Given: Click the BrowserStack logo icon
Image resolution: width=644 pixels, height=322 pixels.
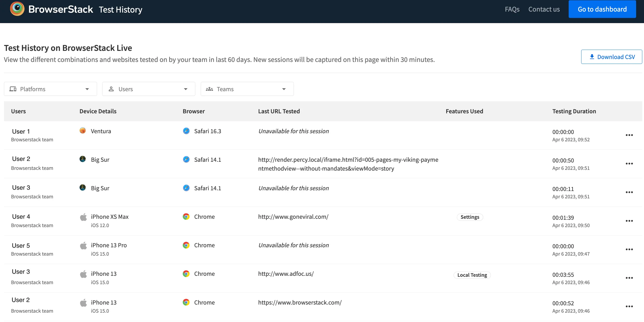Looking at the screenshot, I should tap(17, 9).
